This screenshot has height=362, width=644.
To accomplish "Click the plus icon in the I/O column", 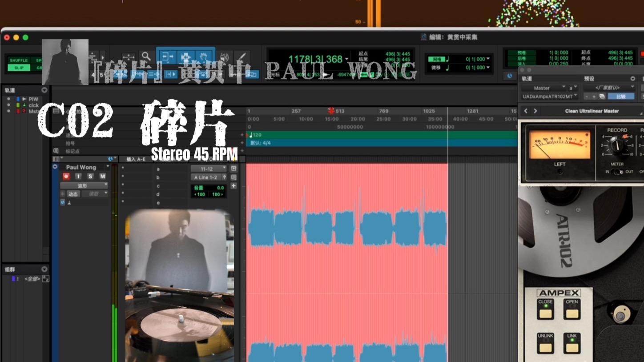I will point(233,186).
